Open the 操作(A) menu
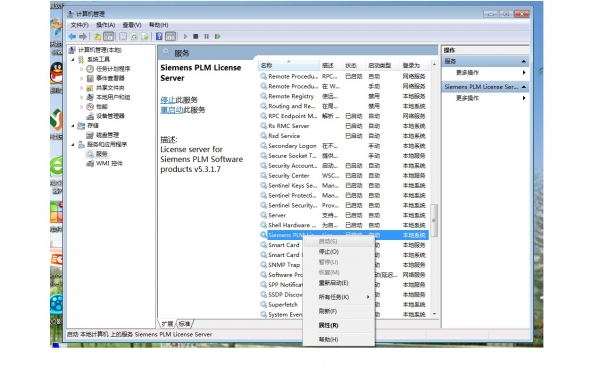 (105, 25)
